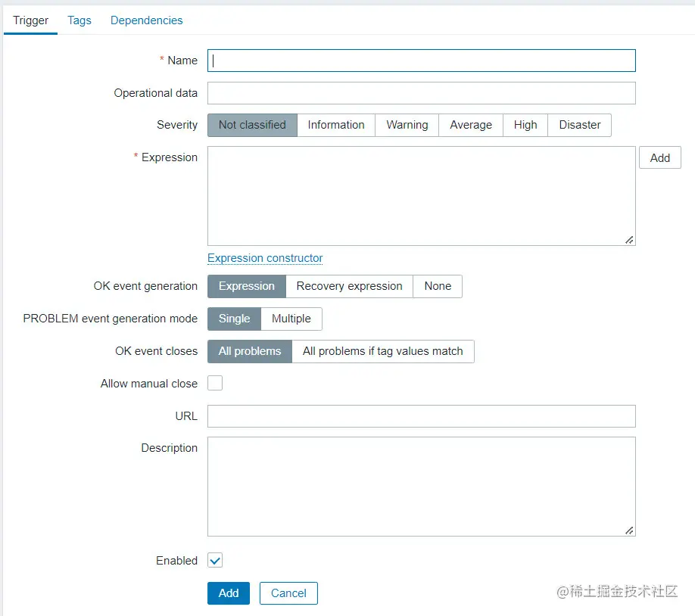
Task: Grab the Description textarea resize handle
Action: (x=629, y=530)
